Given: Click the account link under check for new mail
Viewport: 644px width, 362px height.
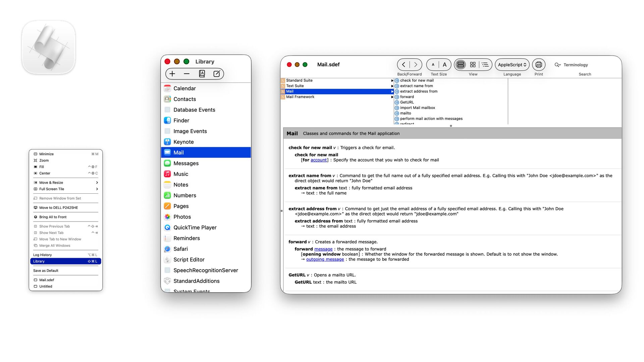Looking at the screenshot, I should click(x=318, y=160).
